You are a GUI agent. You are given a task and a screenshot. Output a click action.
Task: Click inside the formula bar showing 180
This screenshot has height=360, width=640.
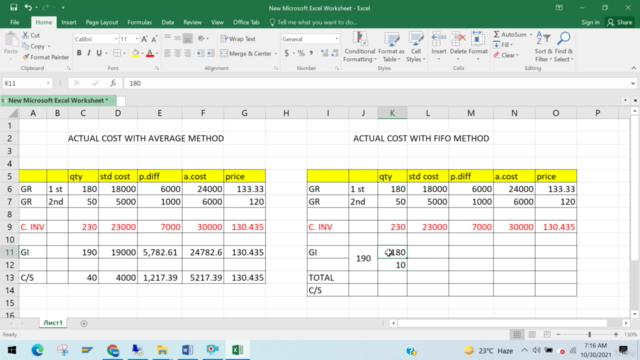(380, 83)
